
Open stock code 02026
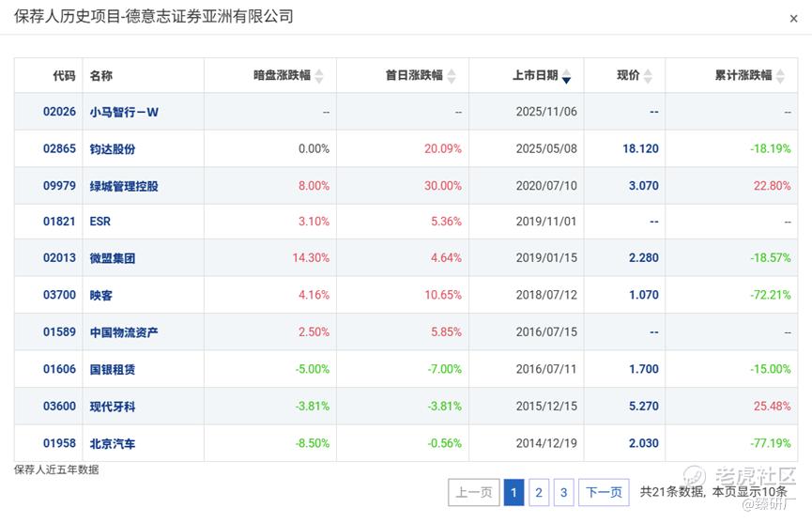(59, 112)
